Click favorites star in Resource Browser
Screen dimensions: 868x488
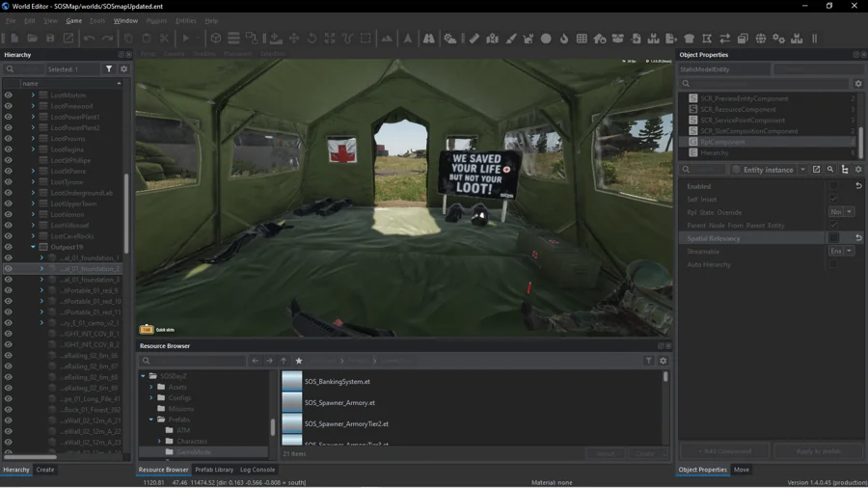(299, 361)
